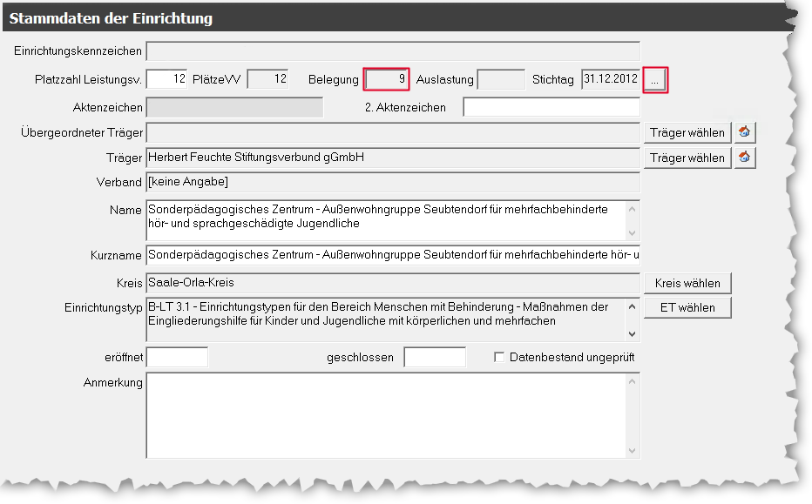Place cursor in the Kurzname field
The height and width of the screenshot is (504, 812).
click(x=392, y=255)
